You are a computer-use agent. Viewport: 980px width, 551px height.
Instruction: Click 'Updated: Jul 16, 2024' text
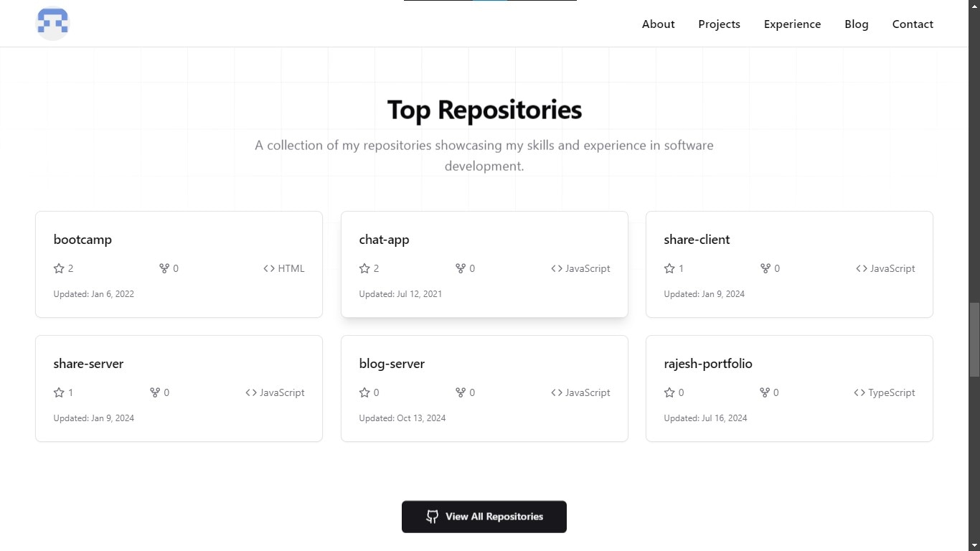tap(705, 418)
